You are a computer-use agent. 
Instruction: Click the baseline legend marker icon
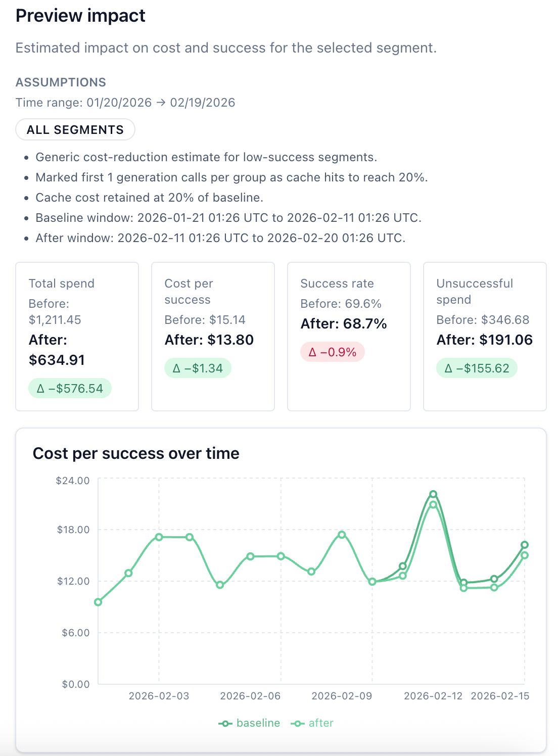pos(226,723)
